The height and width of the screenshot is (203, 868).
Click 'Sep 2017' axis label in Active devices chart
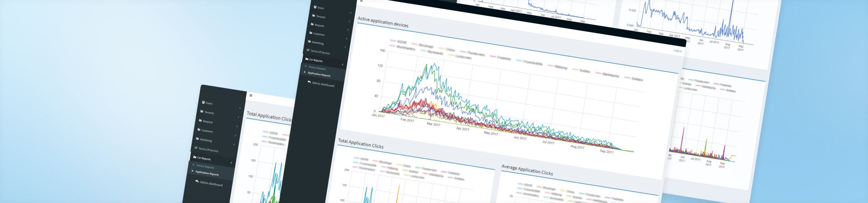607,152
